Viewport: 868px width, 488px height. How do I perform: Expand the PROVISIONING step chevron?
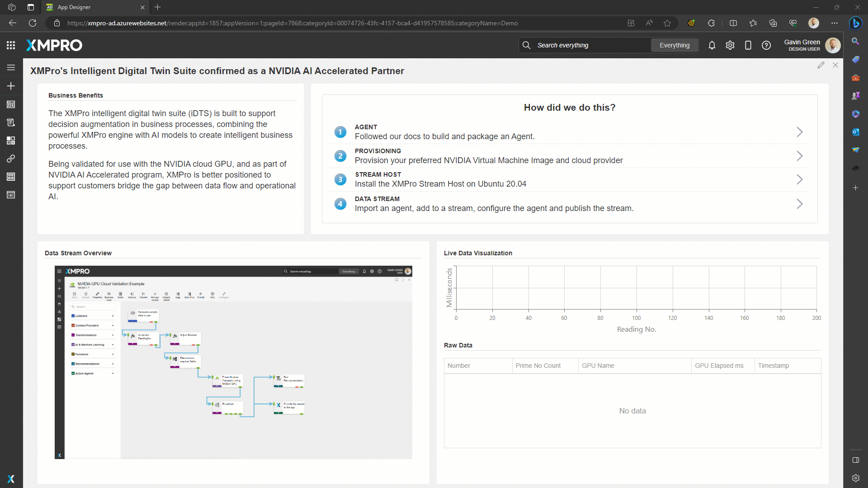point(799,156)
